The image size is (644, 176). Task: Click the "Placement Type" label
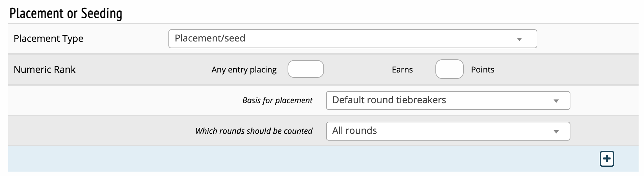[x=48, y=39]
